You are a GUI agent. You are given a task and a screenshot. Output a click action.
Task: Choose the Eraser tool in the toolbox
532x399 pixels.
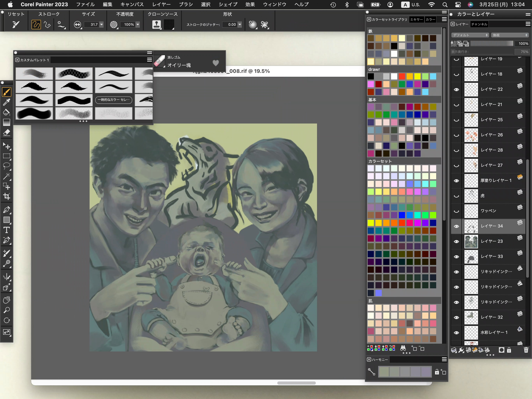[6, 133]
